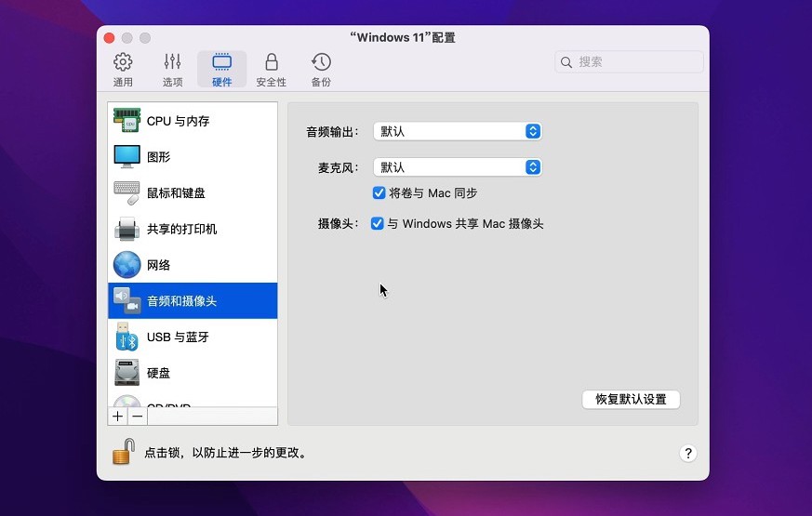Screen dimensions: 812x516
Task: Open the USB 与蓝牙 icon
Action: pyautogui.click(x=126, y=337)
